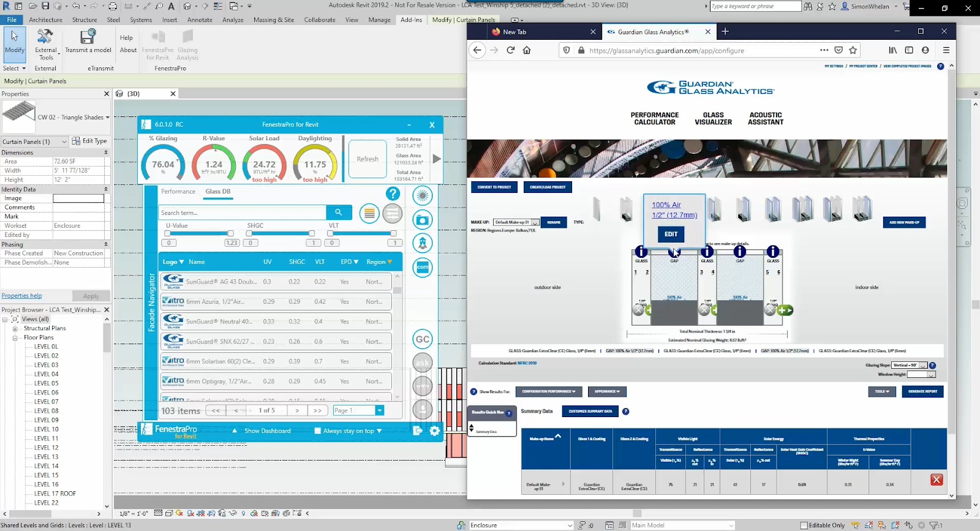
Task: Click the U-Value slider left handle
Action: tap(167, 233)
